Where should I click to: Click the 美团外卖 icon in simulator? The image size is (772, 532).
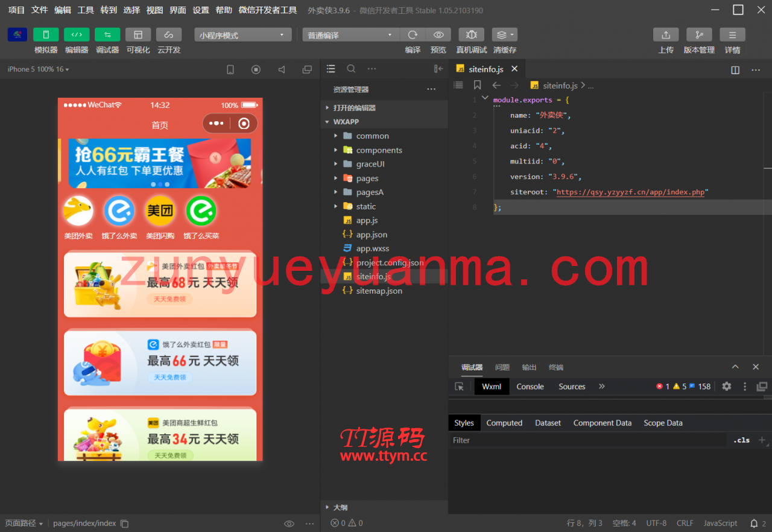coord(78,211)
